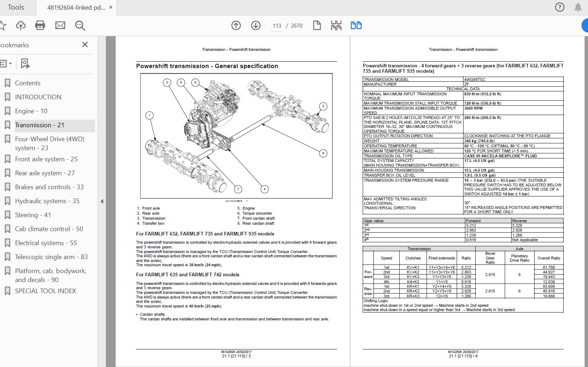
Task: Click bookmark icon beside Engine - 10
Action: pyautogui.click(x=7, y=111)
